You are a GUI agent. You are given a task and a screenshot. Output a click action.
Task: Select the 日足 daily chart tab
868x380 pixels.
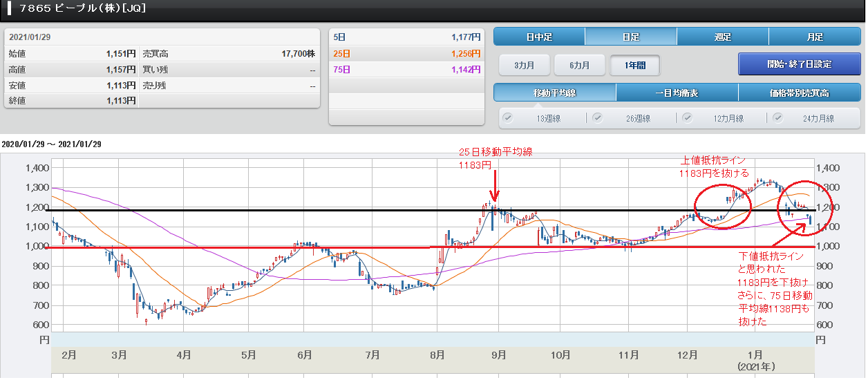pos(630,37)
